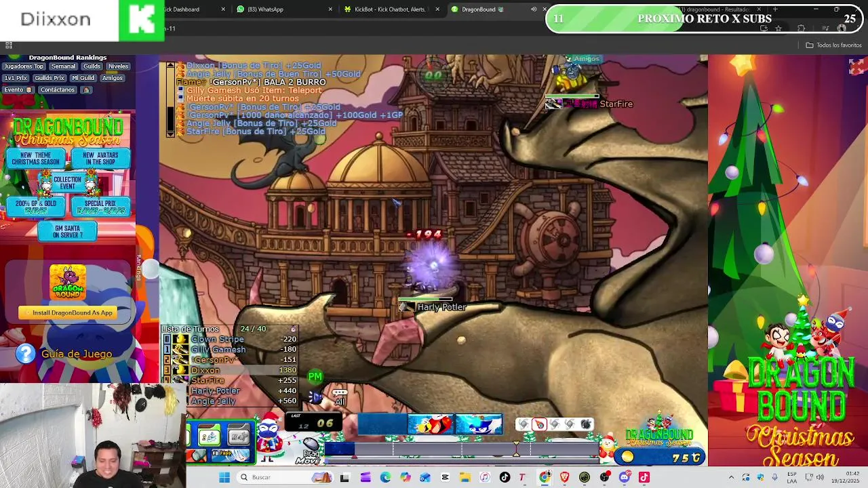Click the Contáctanos button
Screen dimensions: 868x488
pyautogui.click(x=58, y=89)
